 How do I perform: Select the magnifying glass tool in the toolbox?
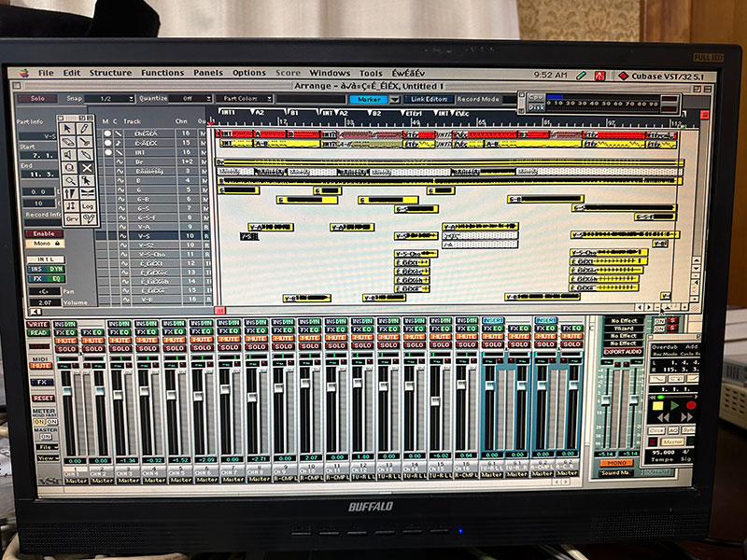[x=70, y=180]
